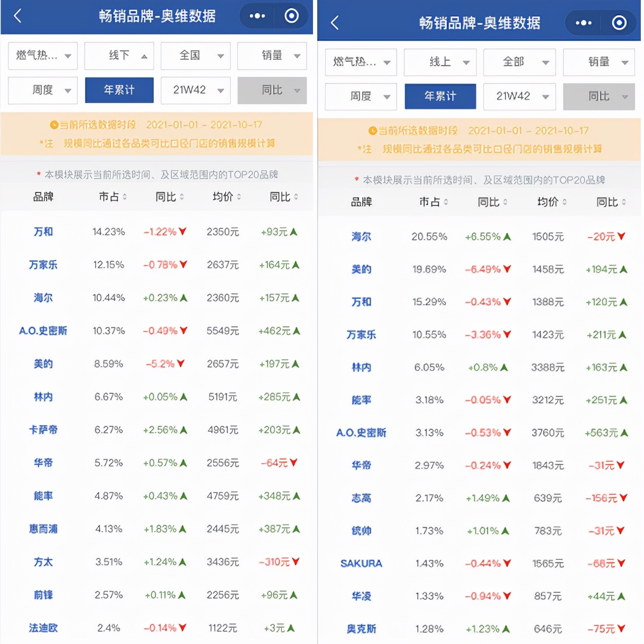This screenshot has width=644, height=644.
Task: Open 美的 brand in offline list
Action: [x=43, y=364]
